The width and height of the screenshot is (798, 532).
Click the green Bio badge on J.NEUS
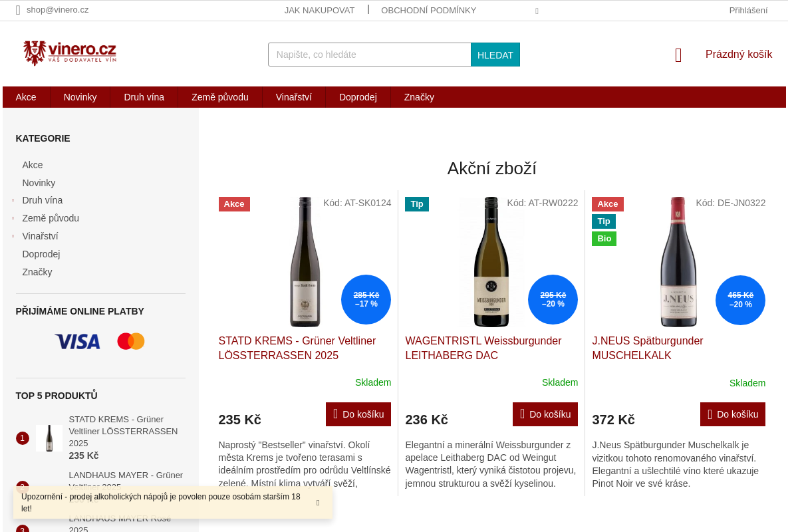(x=604, y=239)
